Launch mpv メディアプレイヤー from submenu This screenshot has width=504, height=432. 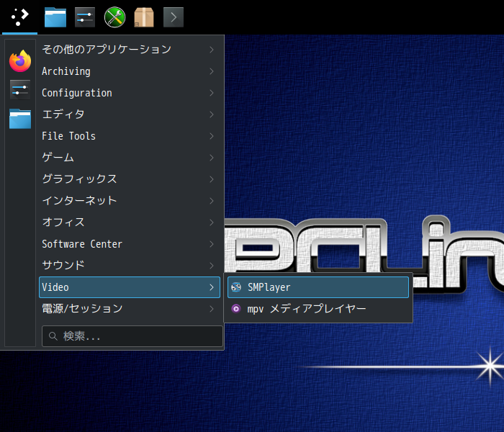(318, 309)
